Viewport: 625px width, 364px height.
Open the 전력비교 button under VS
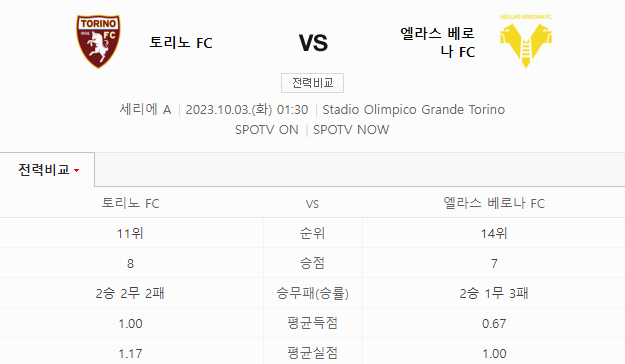[x=312, y=83]
